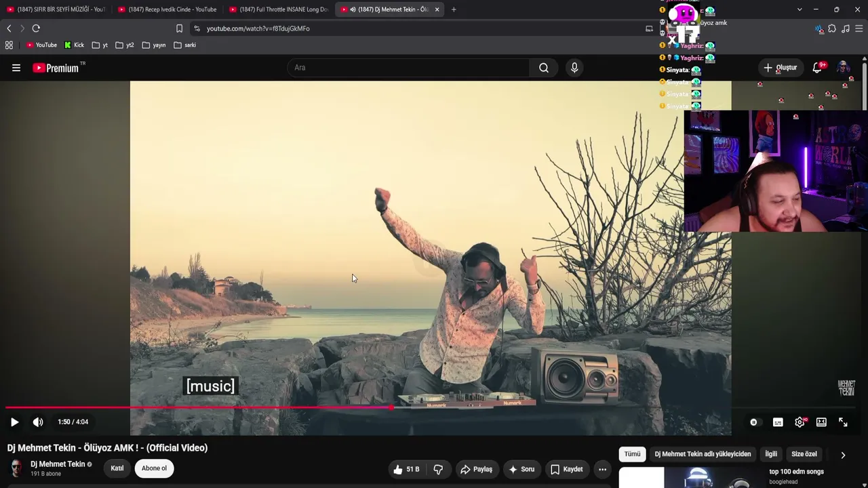The width and height of the screenshot is (868, 488).
Task: Open the Dj Mehmet Tekin channel name
Action: coord(58,464)
